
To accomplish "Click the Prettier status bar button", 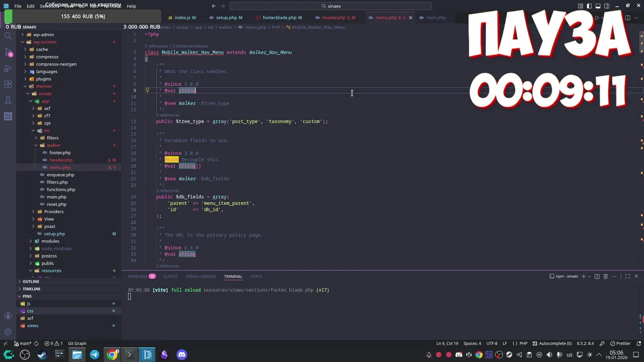I will pos(620,343).
